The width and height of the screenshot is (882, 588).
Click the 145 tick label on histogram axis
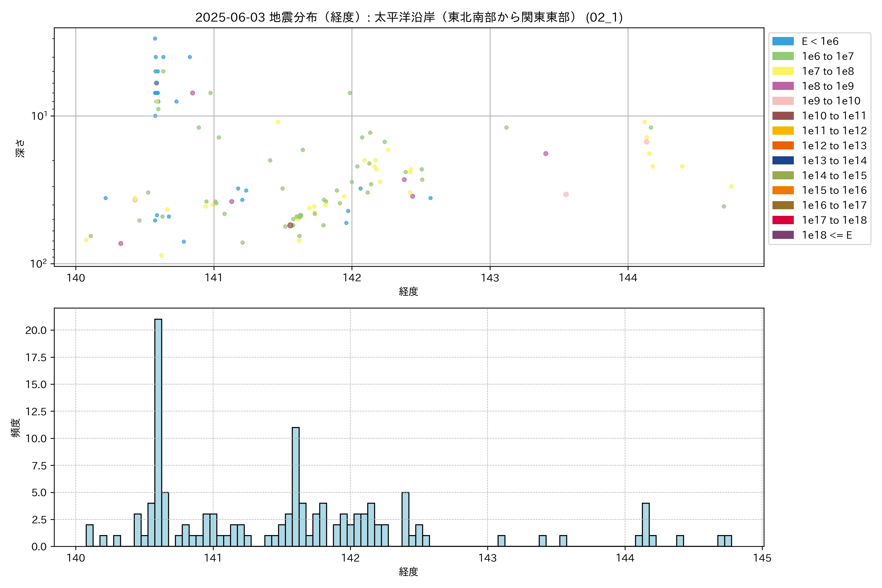click(762, 558)
